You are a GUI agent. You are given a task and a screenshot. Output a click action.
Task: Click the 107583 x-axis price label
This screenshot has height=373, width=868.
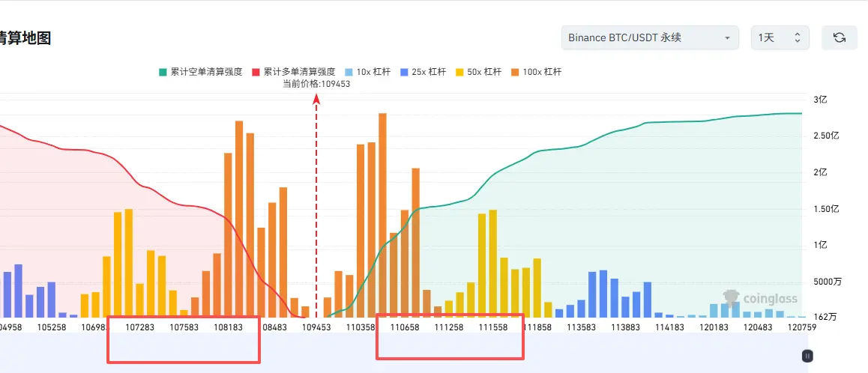point(184,327)
